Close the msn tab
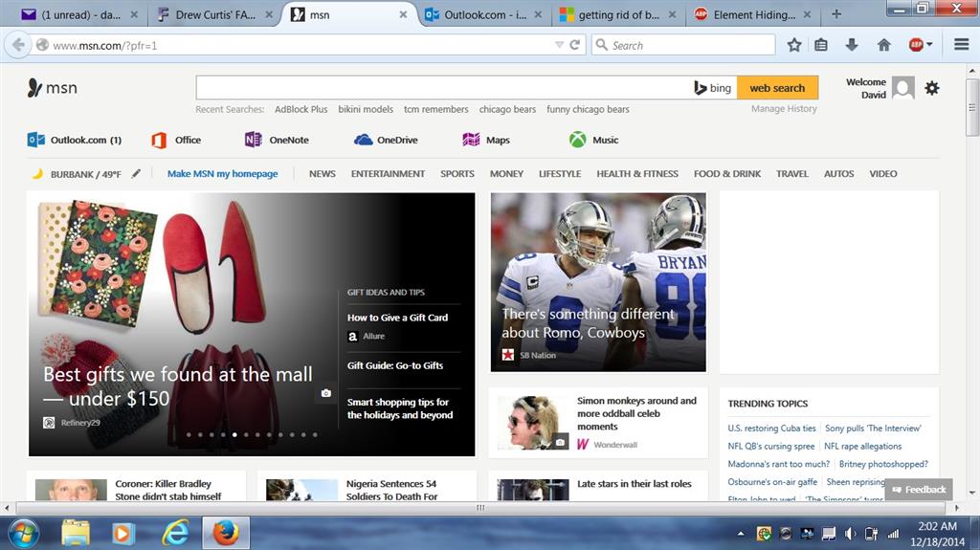This screenshot has height=550, width=980. [x=403, y=14]
